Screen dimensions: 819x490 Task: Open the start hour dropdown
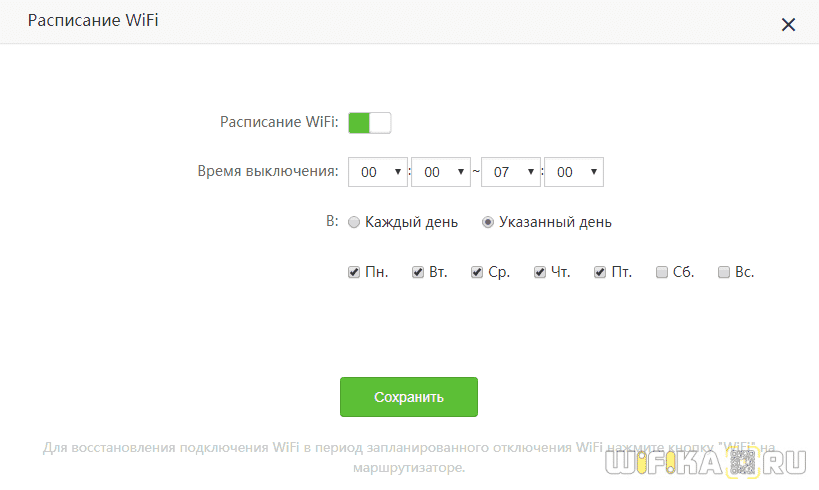tap(378, 172)
